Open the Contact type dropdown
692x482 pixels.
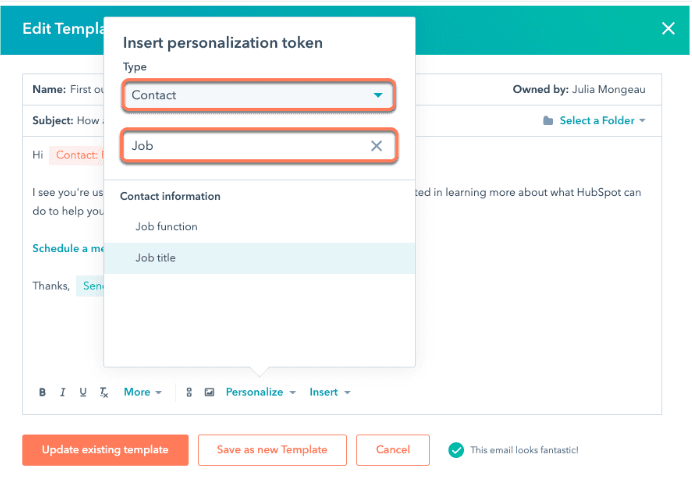pyautogui.click(x=258, y=95)
